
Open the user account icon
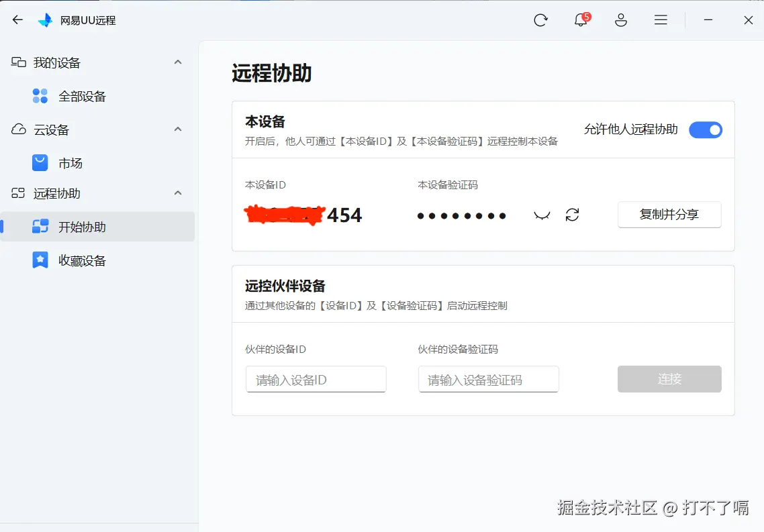pyautogui.click(x=621, y=20)
